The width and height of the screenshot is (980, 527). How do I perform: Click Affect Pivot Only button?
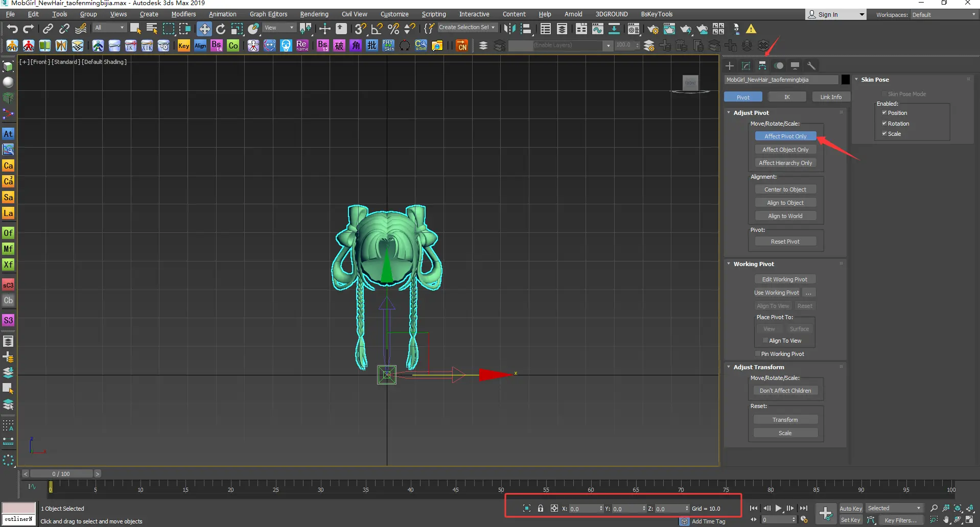785,136
